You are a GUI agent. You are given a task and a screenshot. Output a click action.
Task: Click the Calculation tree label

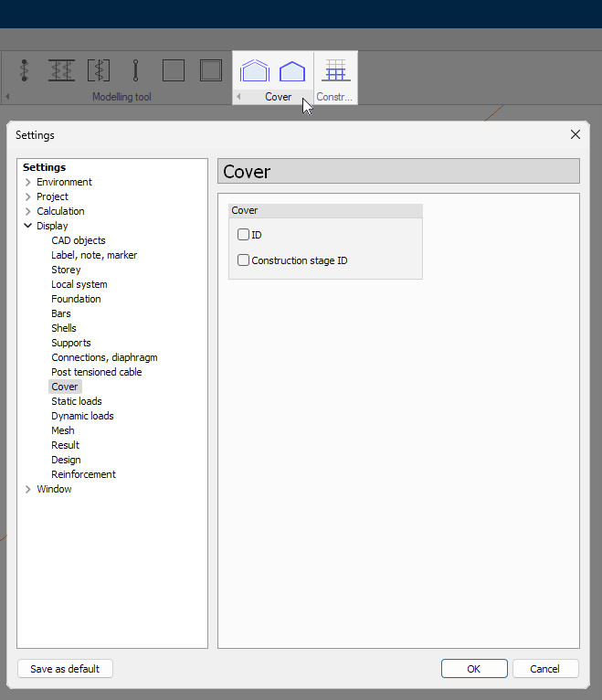point(60,211)
